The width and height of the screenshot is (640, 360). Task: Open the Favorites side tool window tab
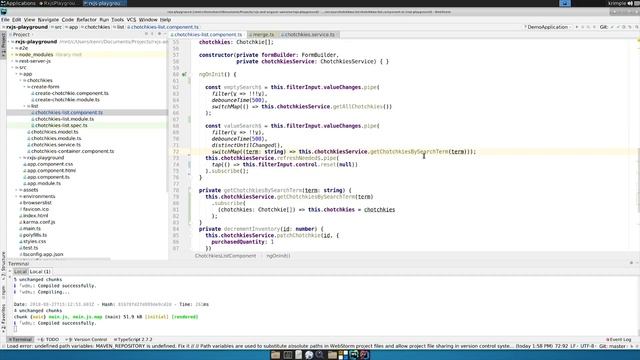pos(3,318)
